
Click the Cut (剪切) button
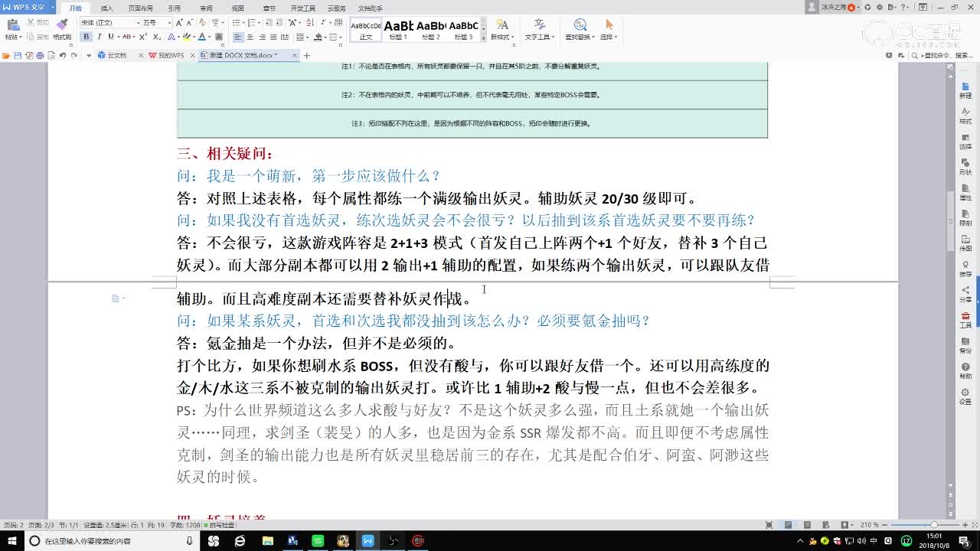coord(38,23)
